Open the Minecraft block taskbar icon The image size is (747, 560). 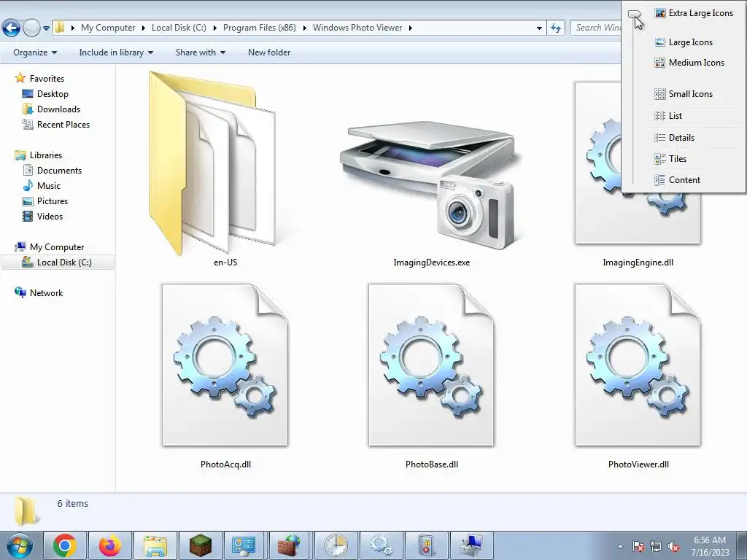pos(200,545)
